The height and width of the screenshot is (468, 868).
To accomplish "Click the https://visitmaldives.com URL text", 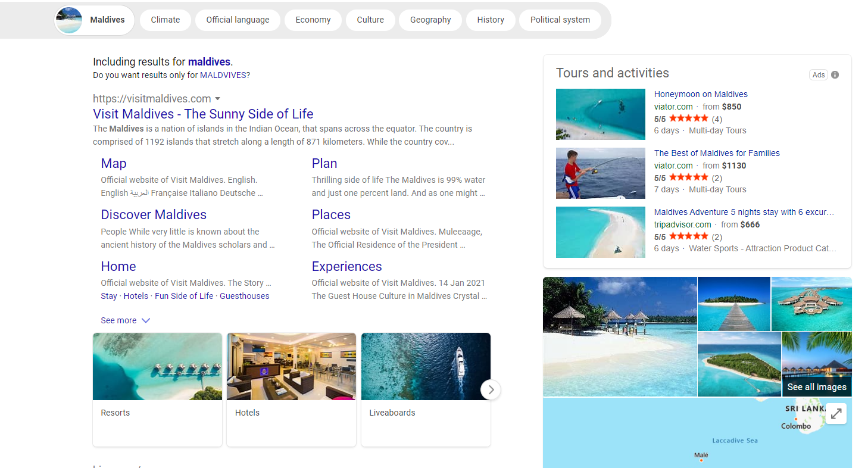I will pos(152,99).
